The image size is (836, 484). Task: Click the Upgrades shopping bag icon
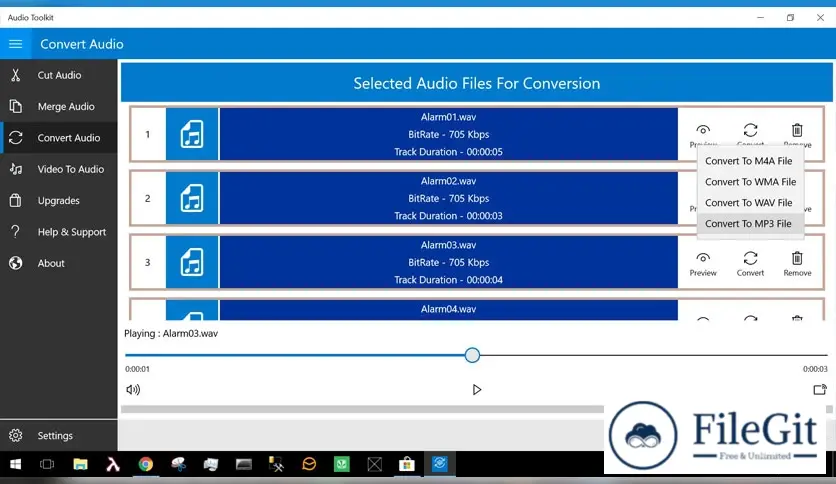coord(15,200)
